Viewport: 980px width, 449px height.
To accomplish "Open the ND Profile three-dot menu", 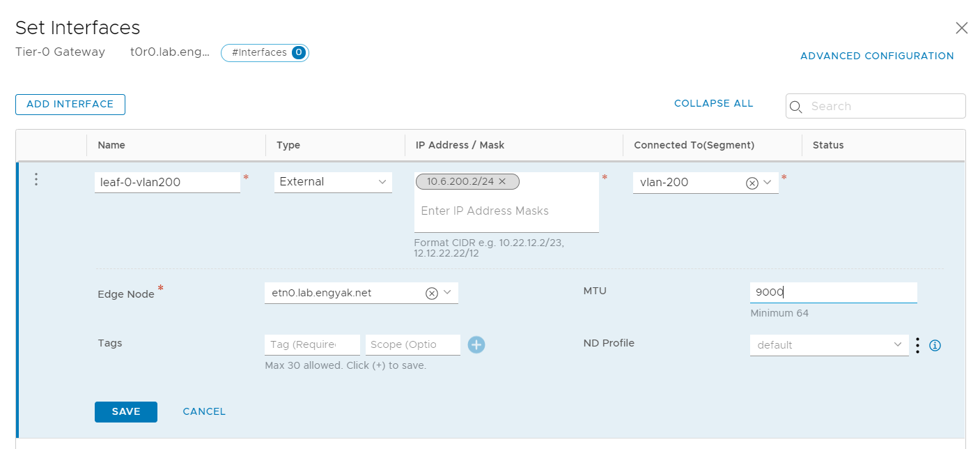I will click(918, 345).
